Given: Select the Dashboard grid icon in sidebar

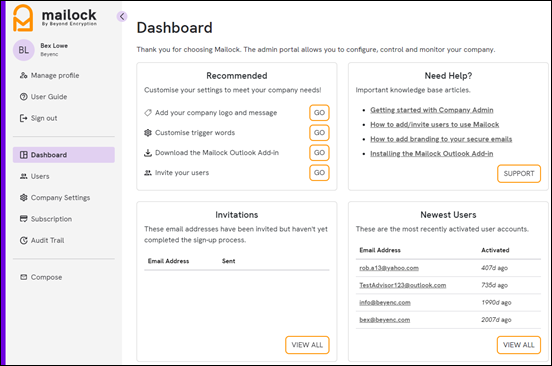Looking at the screenshot, I should pos(24,155).
